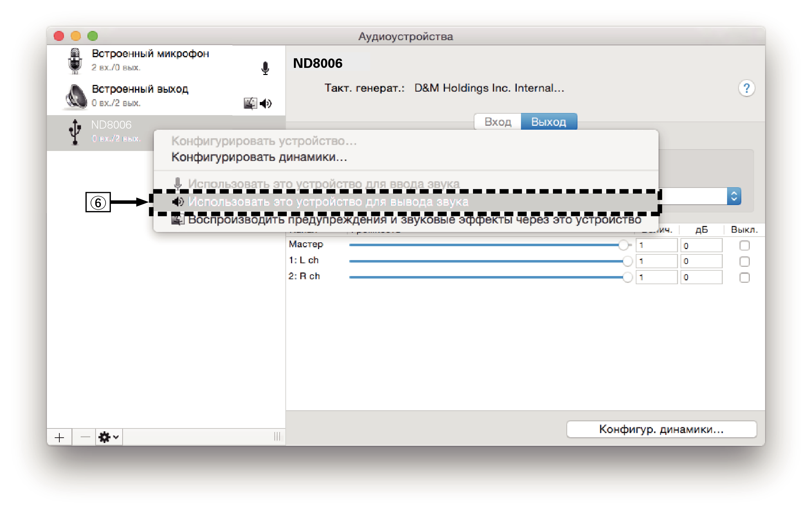Image resolution: width=812 pixels, height=513 pixels.
Task: Mute the 2: R ch checkbox
Action: pos(744,277)
